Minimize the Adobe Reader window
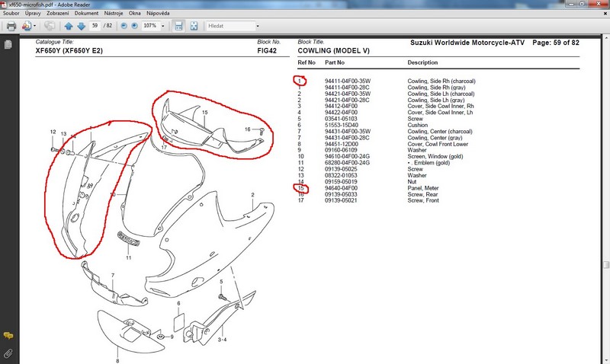 pos(571,4)
